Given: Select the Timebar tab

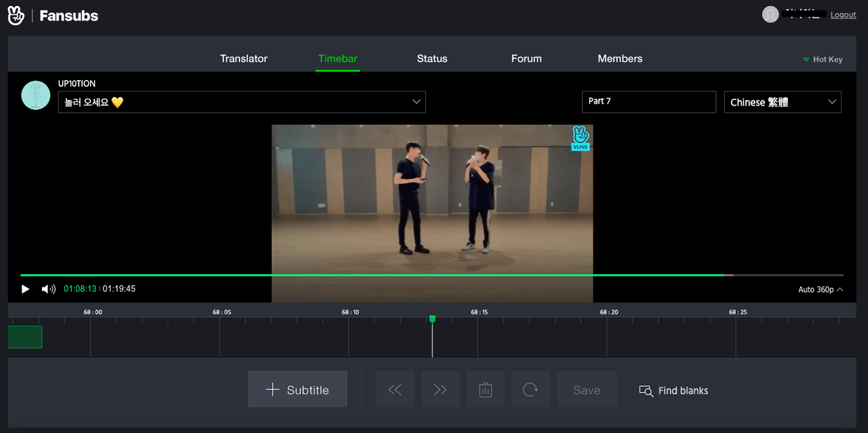Looking at the screenshot, I should (x=338, y=58).
